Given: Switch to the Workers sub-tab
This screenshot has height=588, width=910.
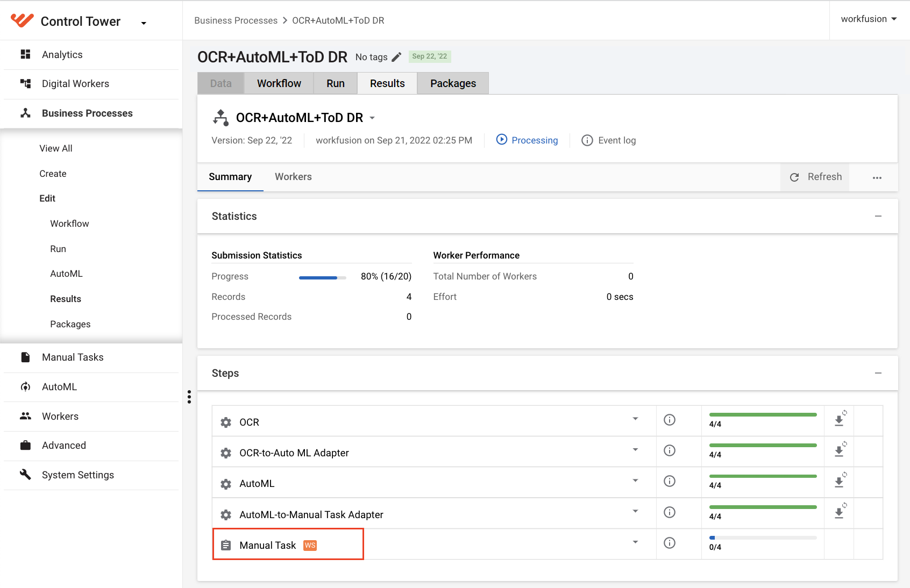Looking at the screenshot, I should [x=293, y=177].
